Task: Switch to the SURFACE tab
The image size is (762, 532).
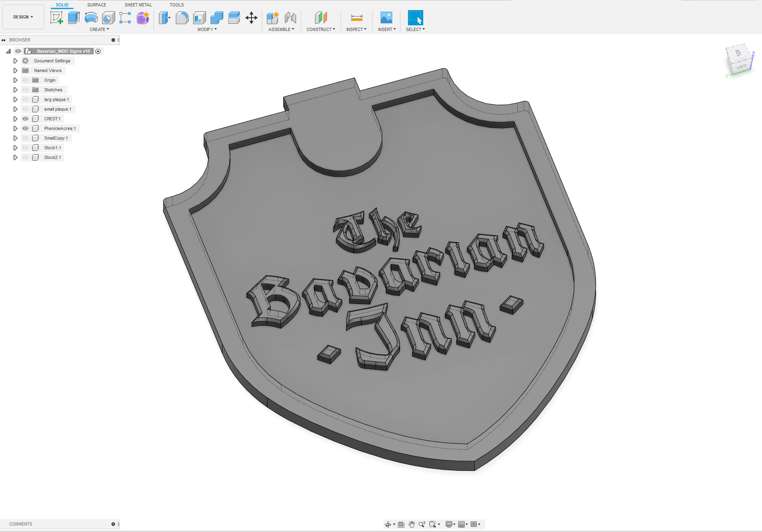Action: click(x=97, y=5)
